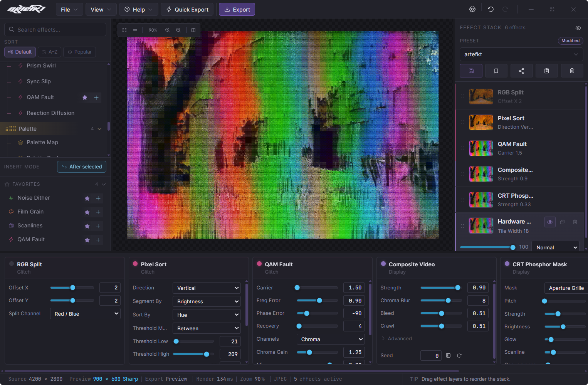
Task: Unfavorite Noise Dither star
Action: (87, 198)
